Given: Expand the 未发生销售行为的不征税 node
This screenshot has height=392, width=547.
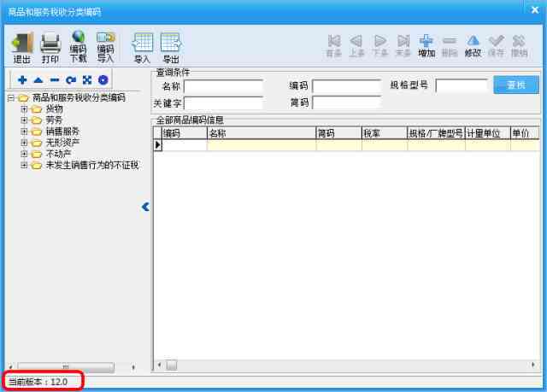Looking at the screenshot, I should [24, 165].
